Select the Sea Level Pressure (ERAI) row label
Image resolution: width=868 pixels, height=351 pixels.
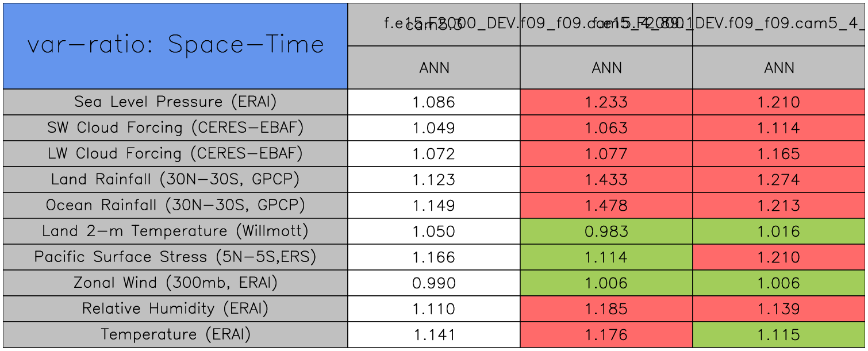tap(175, 102)
